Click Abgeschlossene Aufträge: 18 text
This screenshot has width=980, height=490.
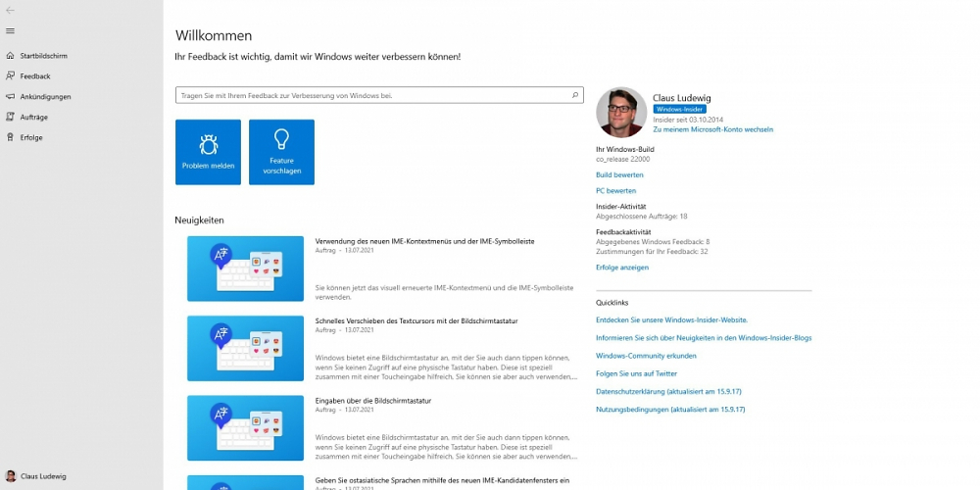pos(642,217)
